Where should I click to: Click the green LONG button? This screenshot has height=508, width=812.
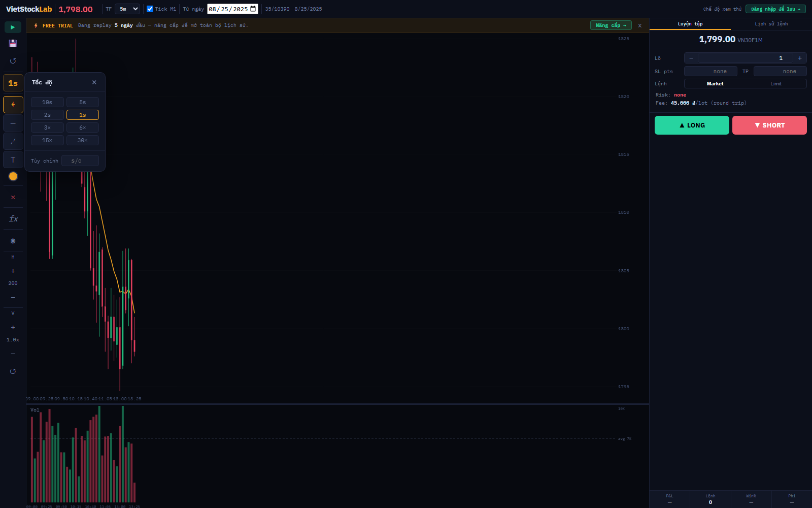point(692,125)
